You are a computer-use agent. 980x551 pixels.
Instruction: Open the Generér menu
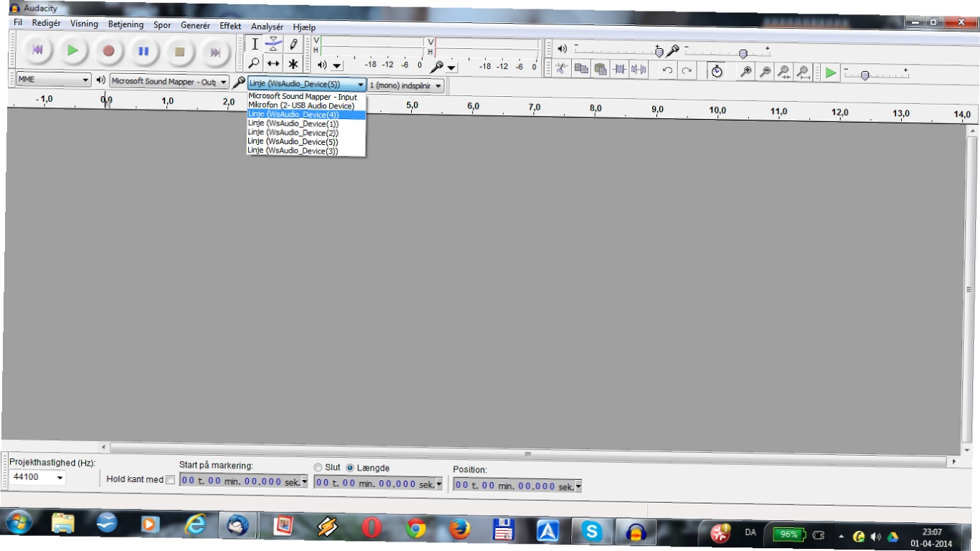click(195, 25)
